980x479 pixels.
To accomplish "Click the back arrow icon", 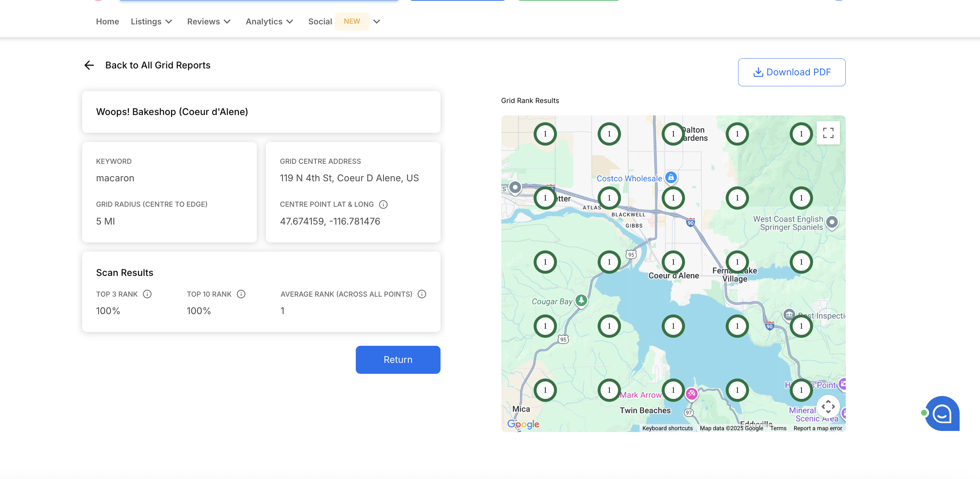I will pos(89,65).
